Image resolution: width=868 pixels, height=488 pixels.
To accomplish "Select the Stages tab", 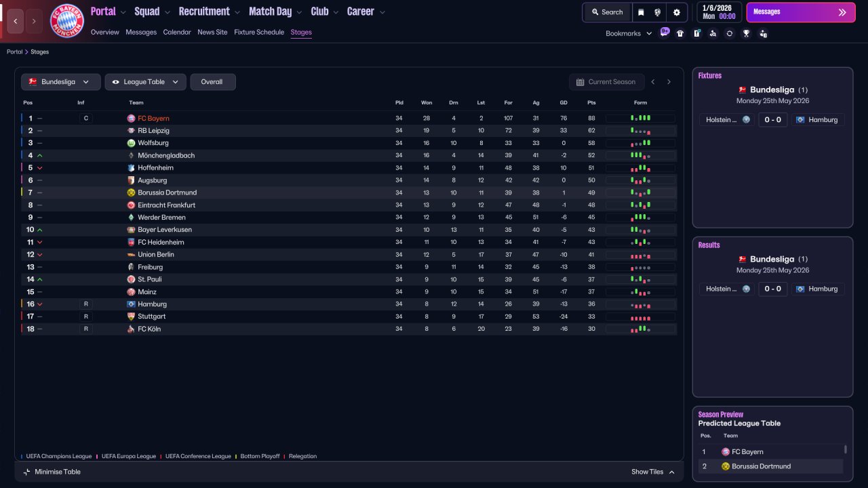I will 301,32.
